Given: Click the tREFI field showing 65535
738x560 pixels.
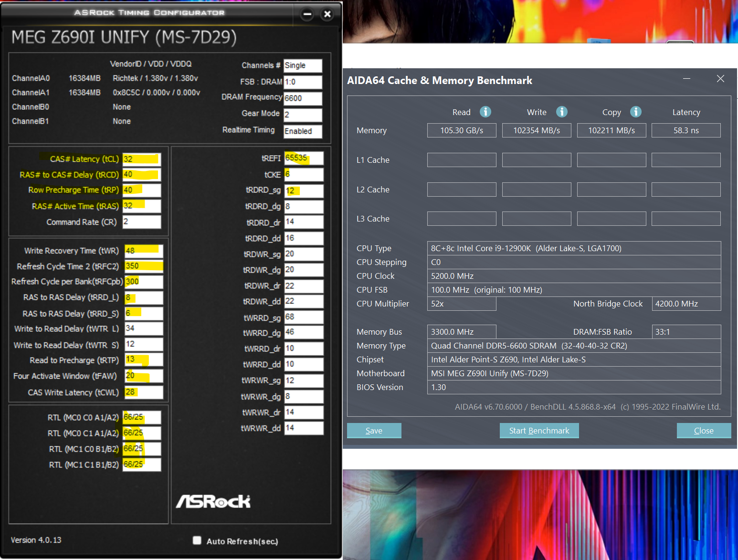Looking at the screenshot, I should 304,158.
